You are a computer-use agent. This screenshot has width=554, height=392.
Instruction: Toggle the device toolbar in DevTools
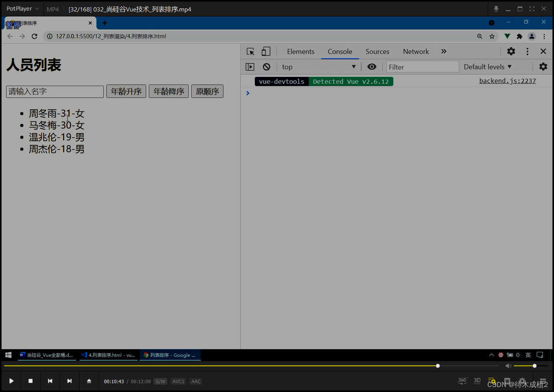pyautogui.click(x=266, y=52)
